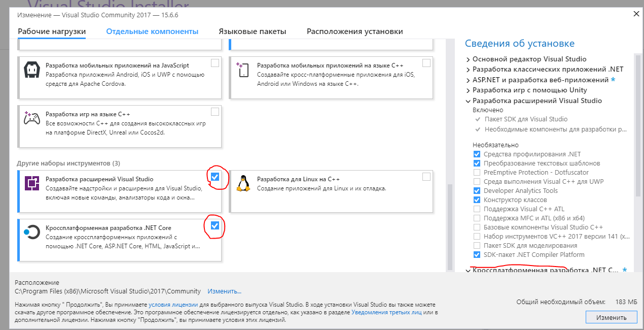Enable Поддержка MFC и ATL option

(477, 218)
